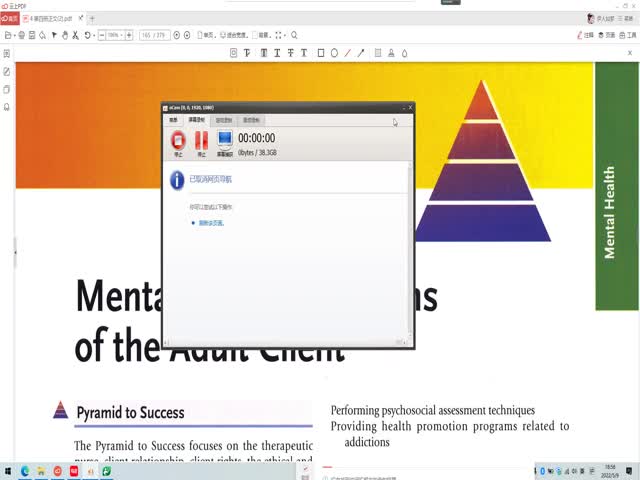Click the red pause button in oCam
Image resolution: width=640 pixels, height=480 pixels.
201,141
